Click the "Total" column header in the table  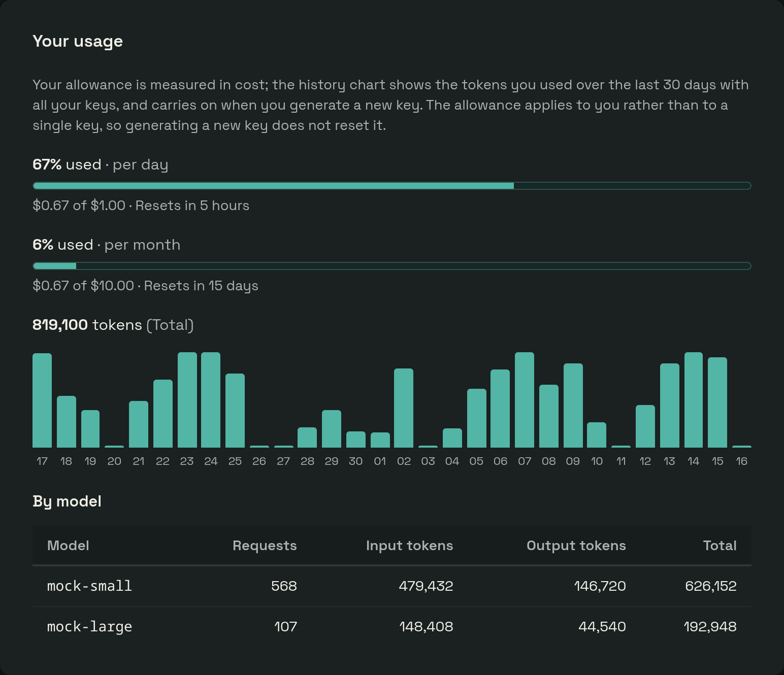[x=720, y=546]
